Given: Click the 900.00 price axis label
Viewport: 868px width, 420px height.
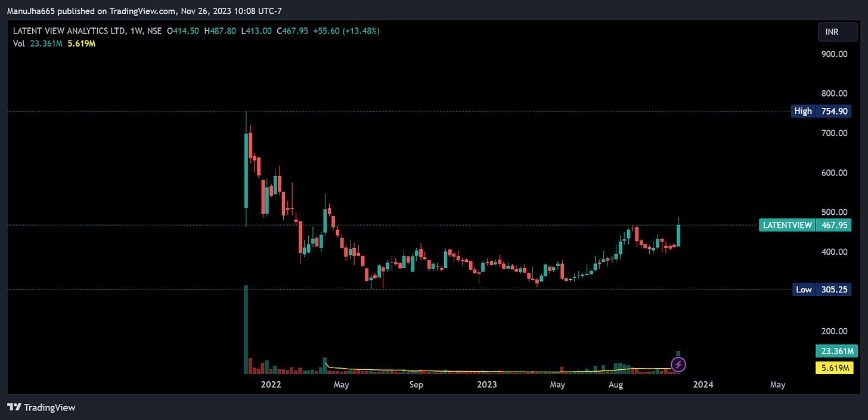Looking at the screenshot, I should pyautogui.click(x=834, y=54).
